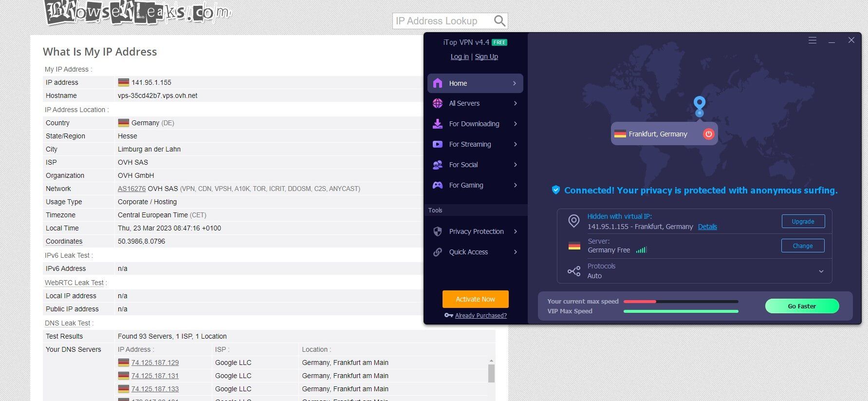The width and height of the screenshot is (868, 401).
Task: Click the flag next to DNS 74.125.187.129
Action: coord(124,363)
